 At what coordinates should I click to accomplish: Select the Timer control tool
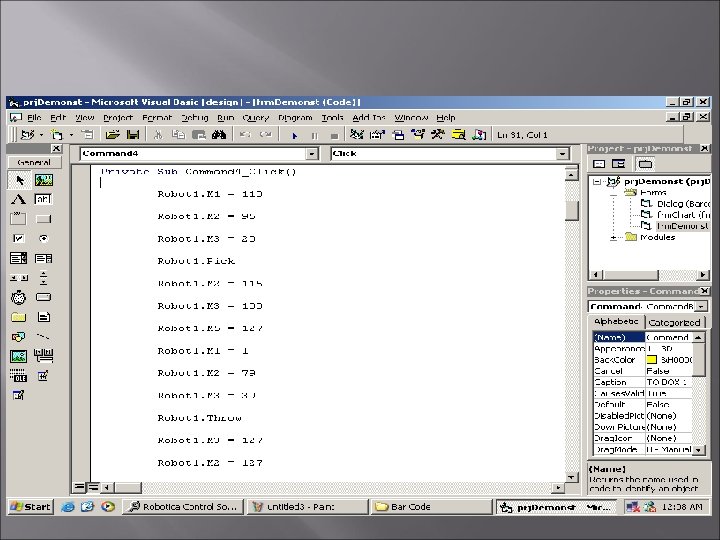click(x=18, y=298)
